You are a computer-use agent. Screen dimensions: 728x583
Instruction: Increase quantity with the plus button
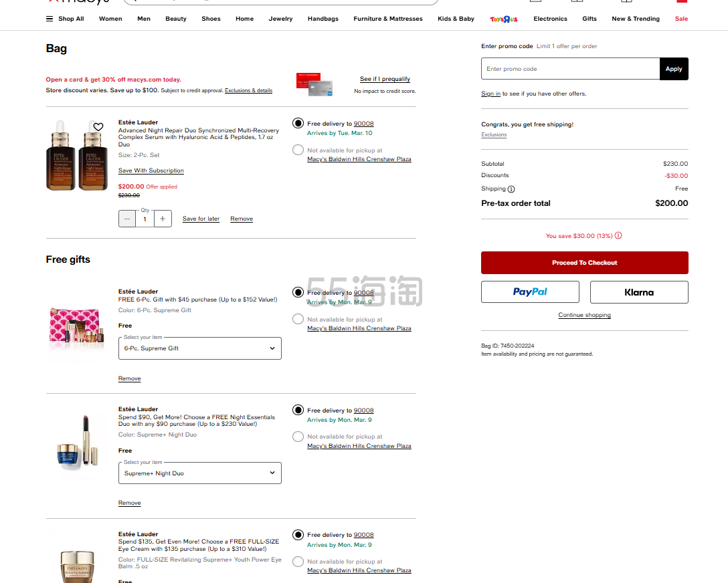point(163,219)
